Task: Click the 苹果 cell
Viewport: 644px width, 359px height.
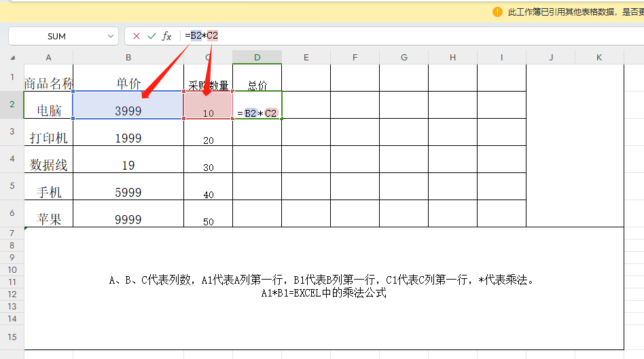Action: point(48,213)
